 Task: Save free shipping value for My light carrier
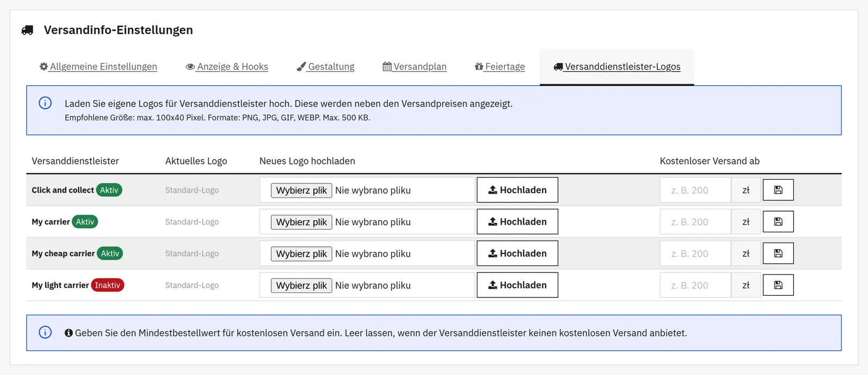(x=778, y=285)
